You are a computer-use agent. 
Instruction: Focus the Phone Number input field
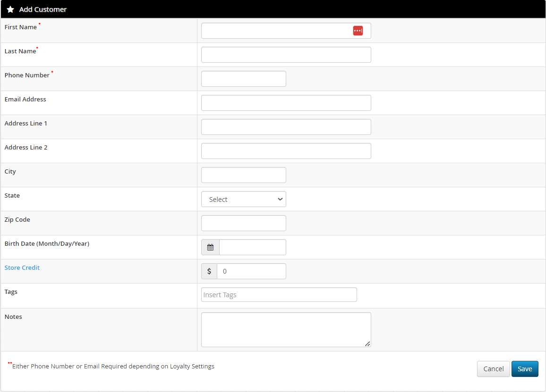244,79
